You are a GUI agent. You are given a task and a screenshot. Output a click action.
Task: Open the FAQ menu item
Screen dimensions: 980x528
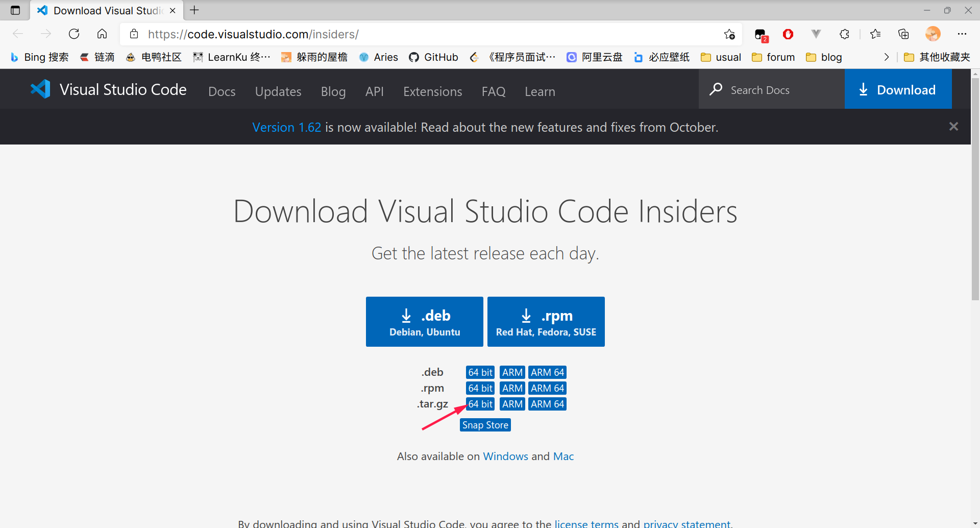494,91
